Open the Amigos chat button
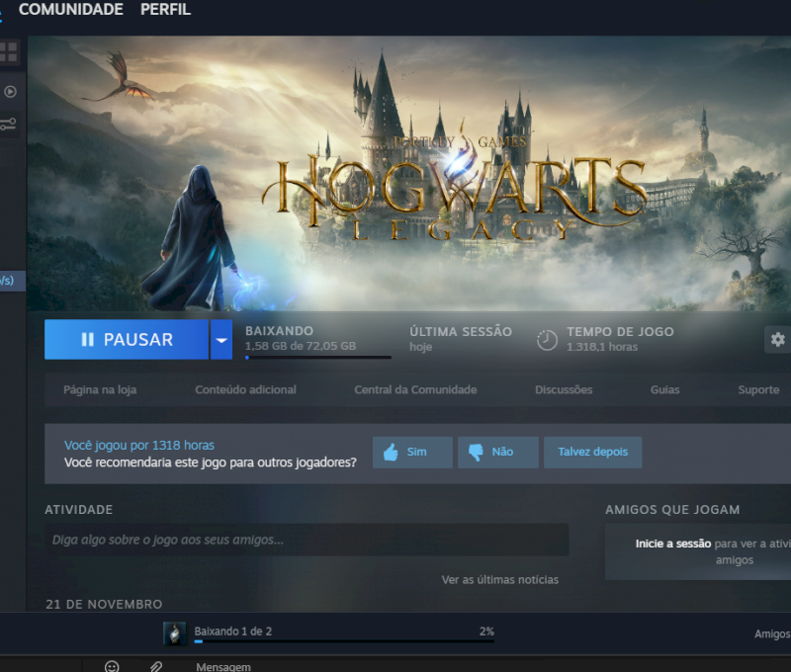The height and width of the screenshot is (672, 791). (772, 633)
